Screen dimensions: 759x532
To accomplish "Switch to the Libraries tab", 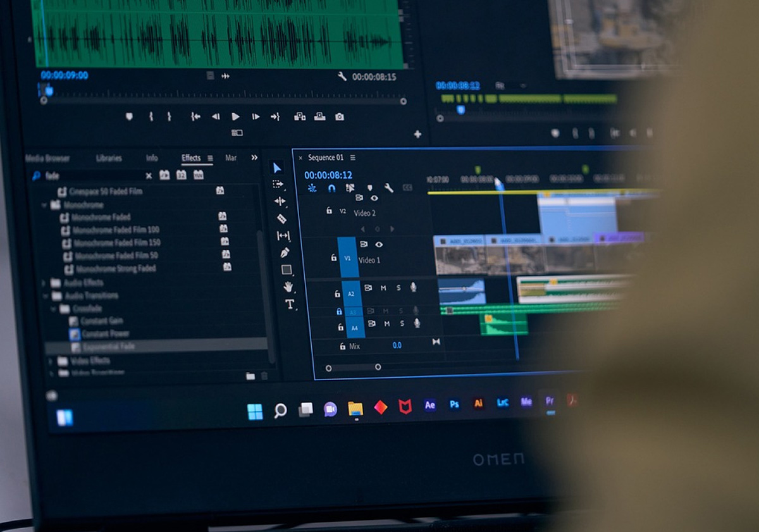I will coord(109,158).
